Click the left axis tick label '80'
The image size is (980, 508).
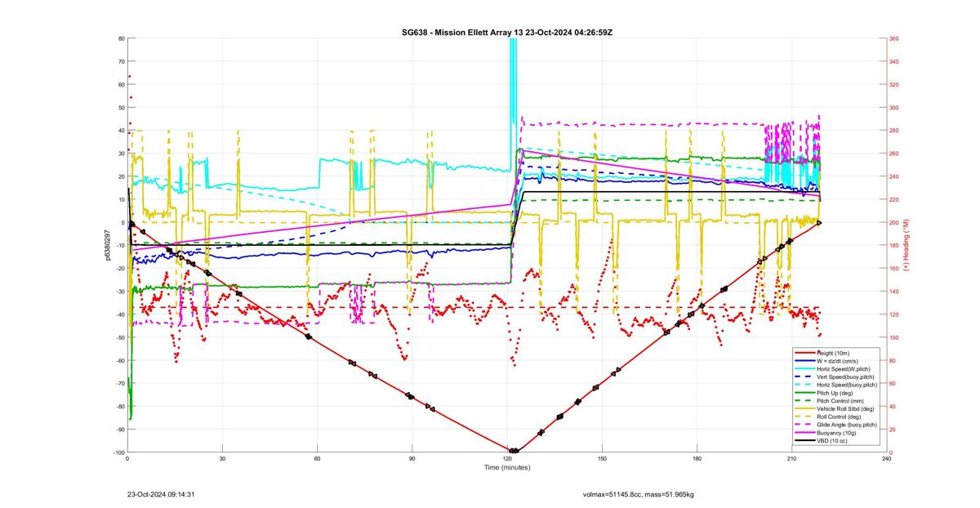click(x=121, y=38)
